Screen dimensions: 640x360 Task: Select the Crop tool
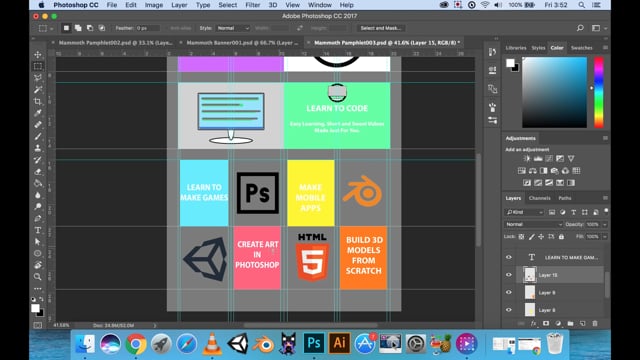38,101
